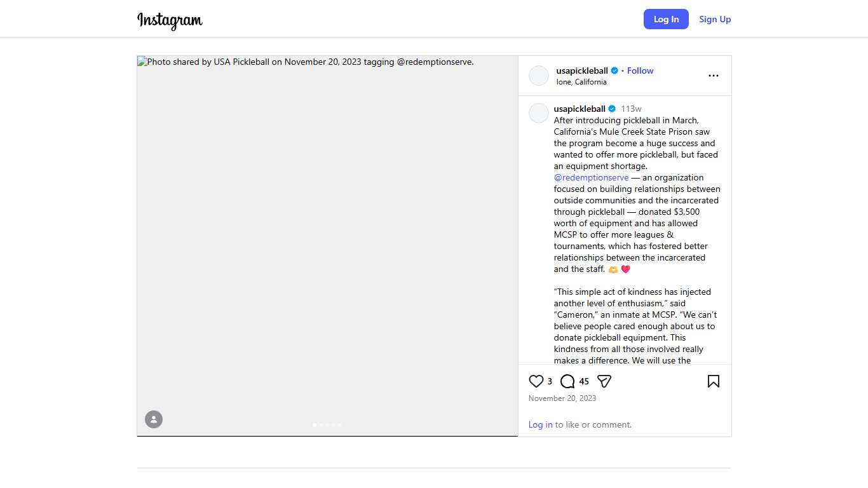Open the Ione, California location link

point(581,82)
